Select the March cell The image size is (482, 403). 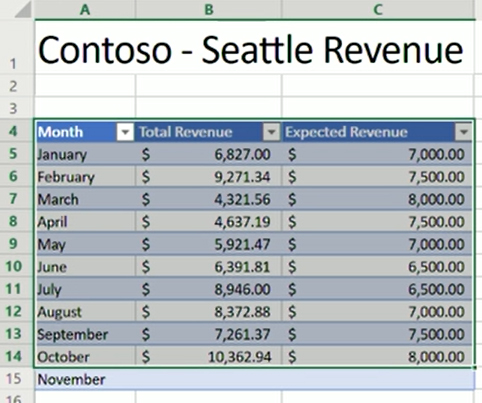point(85,199)
